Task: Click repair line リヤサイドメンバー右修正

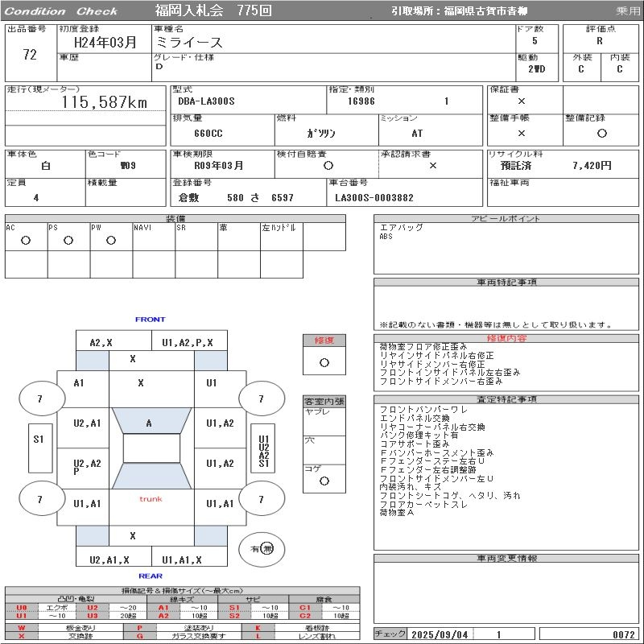Action: click(x=432, y=364)
